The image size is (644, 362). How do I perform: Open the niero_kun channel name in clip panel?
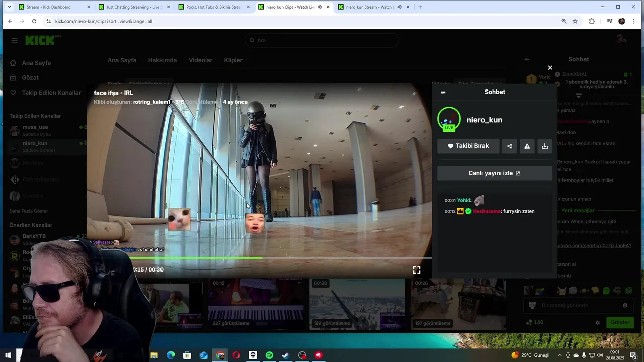click(x=484, y=120)
